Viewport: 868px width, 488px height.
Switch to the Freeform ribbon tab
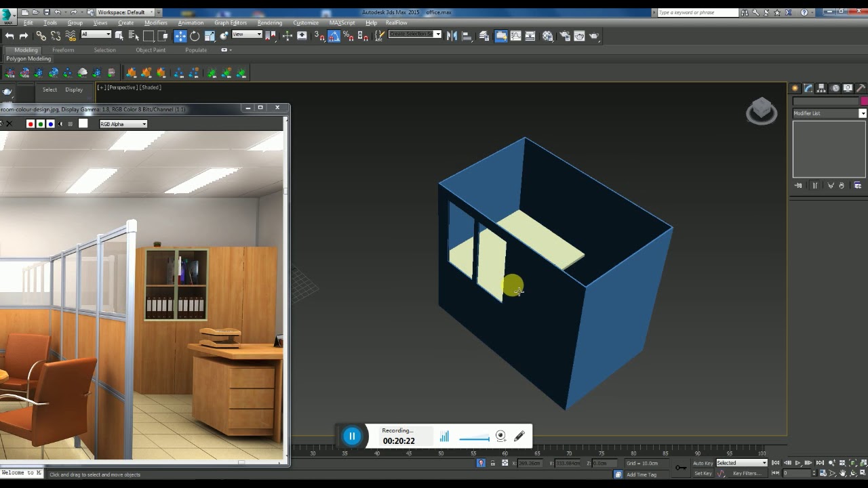(x=63, y=50)
